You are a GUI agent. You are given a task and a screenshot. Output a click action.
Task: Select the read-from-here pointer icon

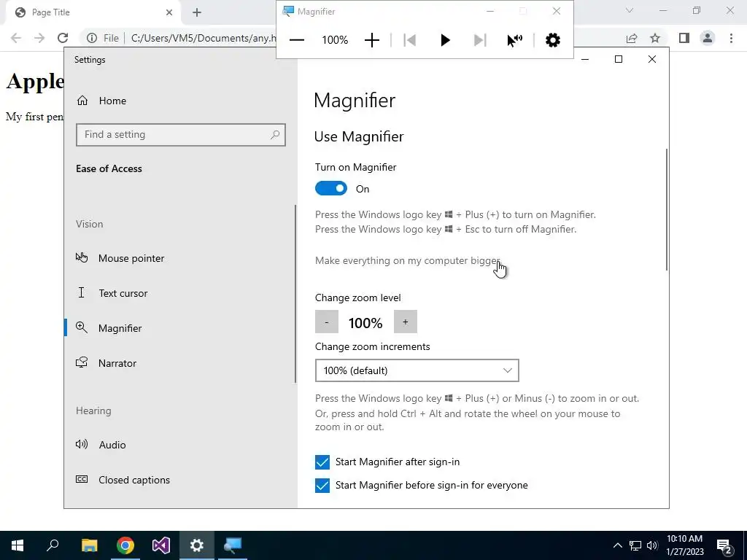[x=514, y=40]
